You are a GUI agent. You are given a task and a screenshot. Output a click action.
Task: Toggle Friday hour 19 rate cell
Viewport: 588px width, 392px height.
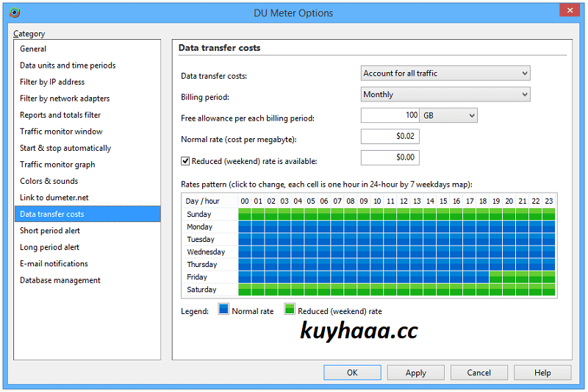pos(495,277)
